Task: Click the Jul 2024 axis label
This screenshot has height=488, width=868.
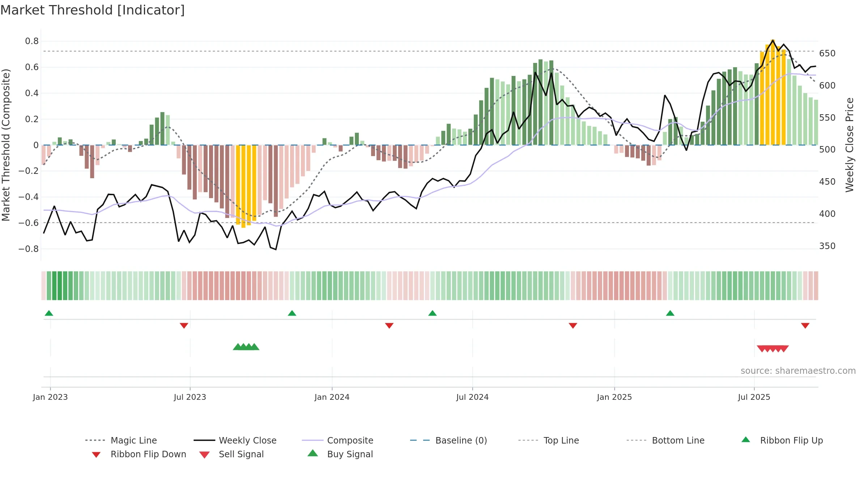Action: click(x=472, y=397)
